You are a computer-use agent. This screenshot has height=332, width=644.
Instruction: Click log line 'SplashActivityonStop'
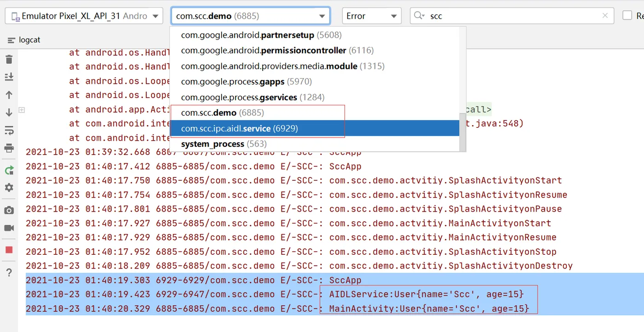tap(291, 252)
